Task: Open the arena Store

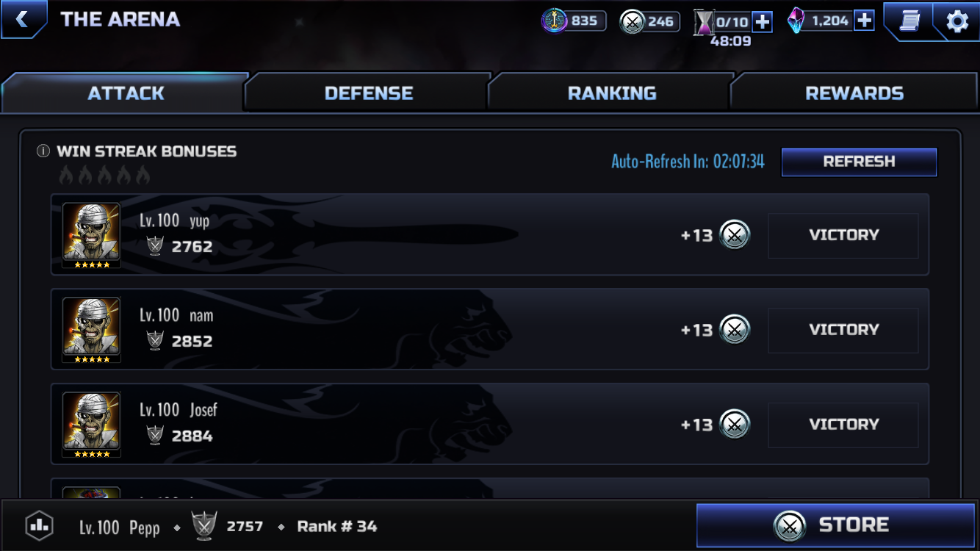Action: click(x=835, y=525)
